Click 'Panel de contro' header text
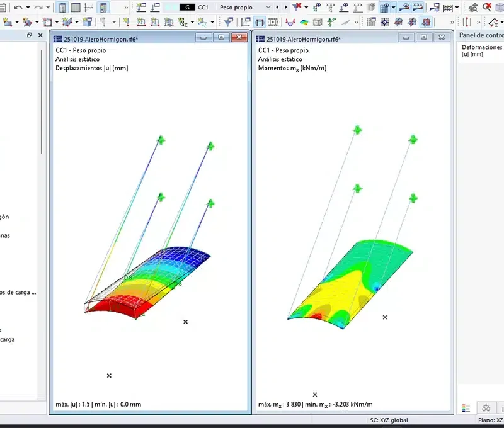This screenshot has height=428, width=504. pyautogui.click(x=481, y=35)
